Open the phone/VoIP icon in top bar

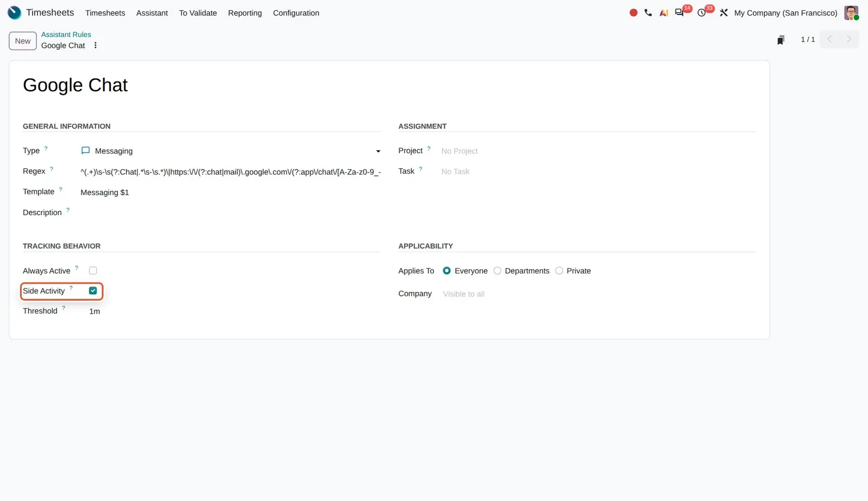point(648,12)
